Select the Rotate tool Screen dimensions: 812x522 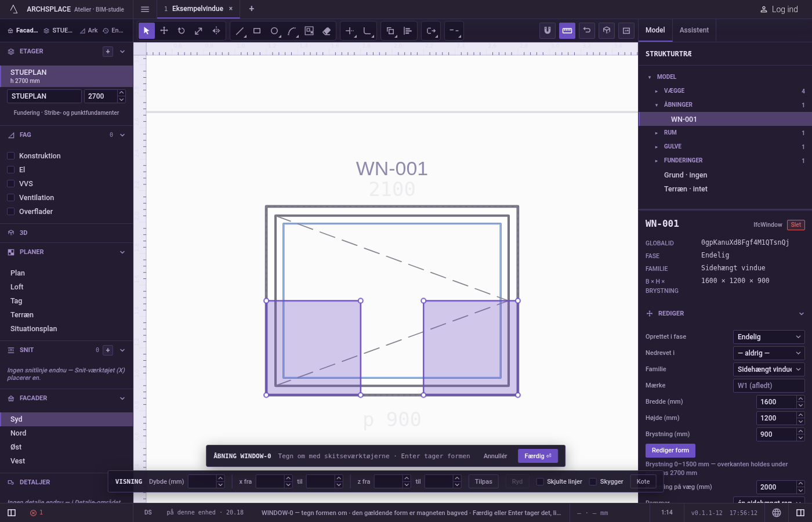pos(182,31)
